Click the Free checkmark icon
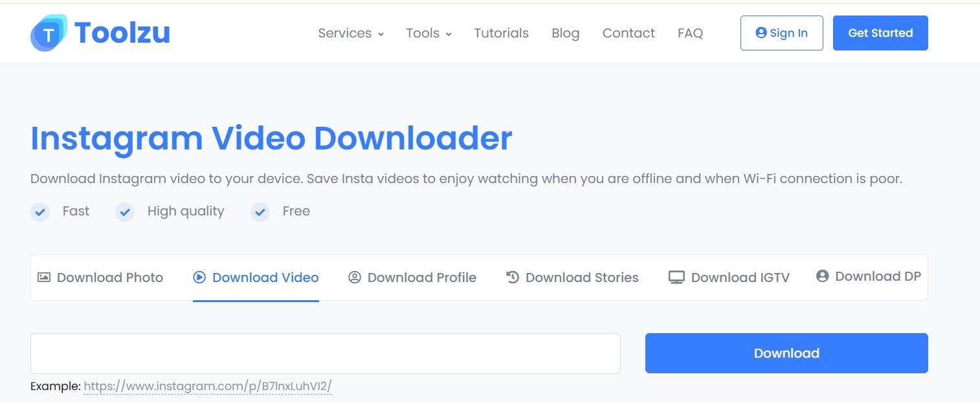This screenshot has height=403, width=980. (260, 212)
